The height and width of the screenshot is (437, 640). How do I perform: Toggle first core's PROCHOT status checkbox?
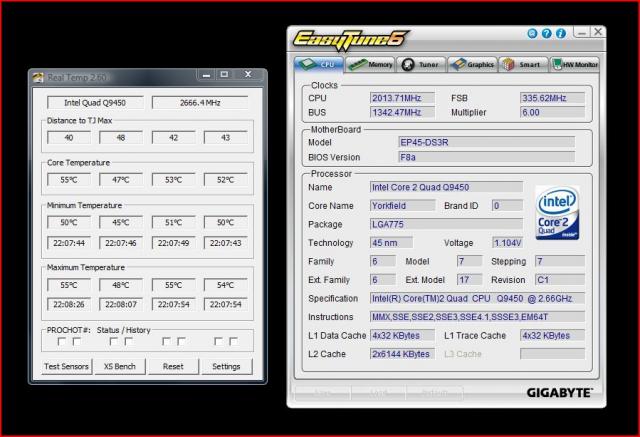(x=62, y=341)
